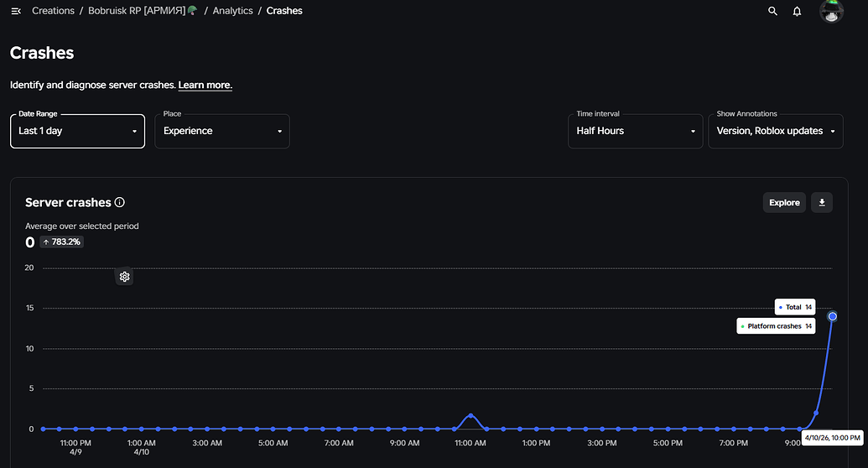Click the 11:00 PM 4/9 axis label

[75, 448]
